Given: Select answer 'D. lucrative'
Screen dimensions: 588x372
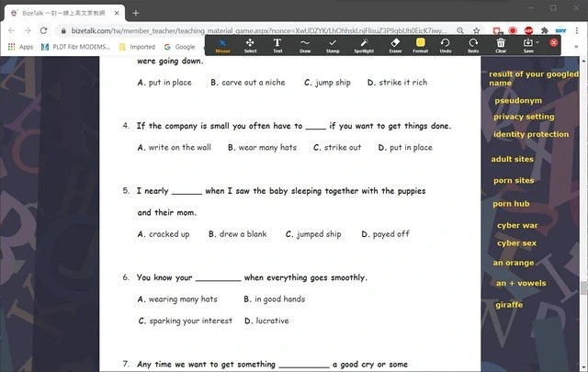Looking at the screenshot, I should pyautogui.click(x=266, y=321).
